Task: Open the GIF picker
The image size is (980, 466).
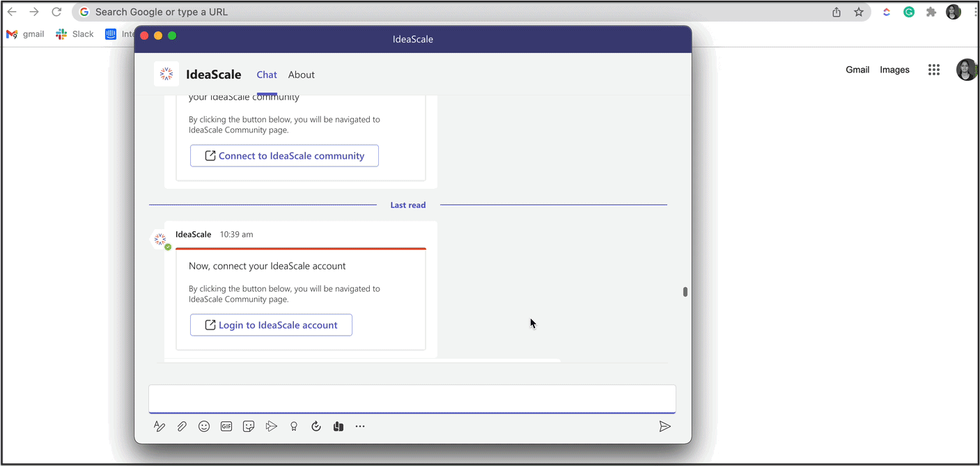Action: (226, 426)
